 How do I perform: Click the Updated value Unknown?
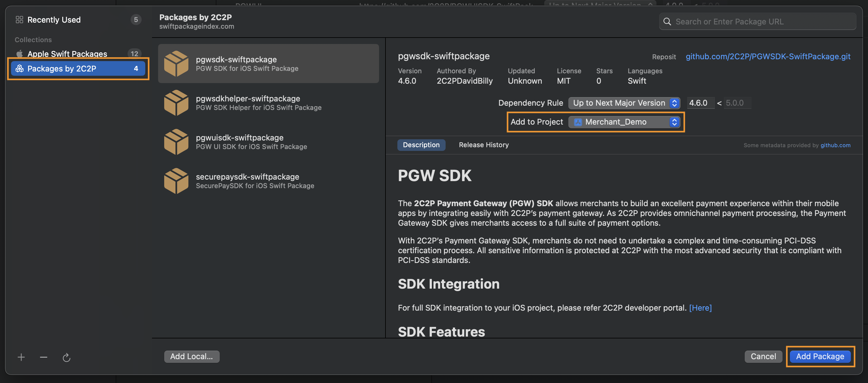coord(525,81)
